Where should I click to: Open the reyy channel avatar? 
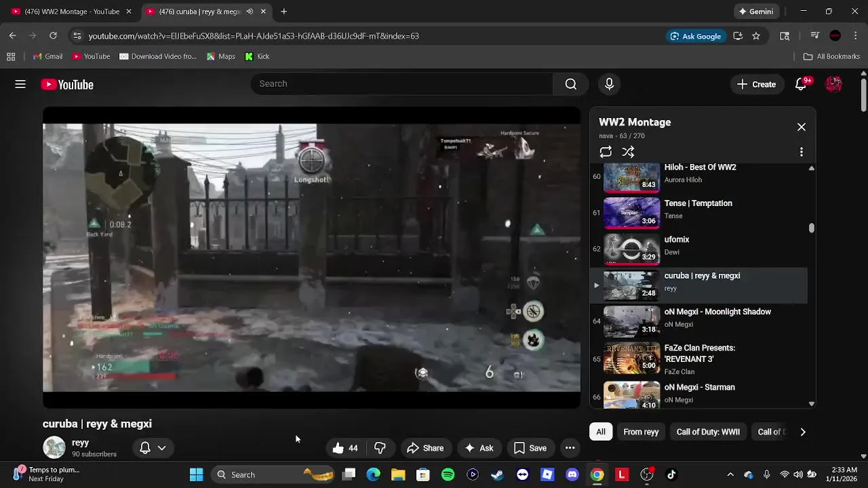pyautogui.click(x=54, y=448)
